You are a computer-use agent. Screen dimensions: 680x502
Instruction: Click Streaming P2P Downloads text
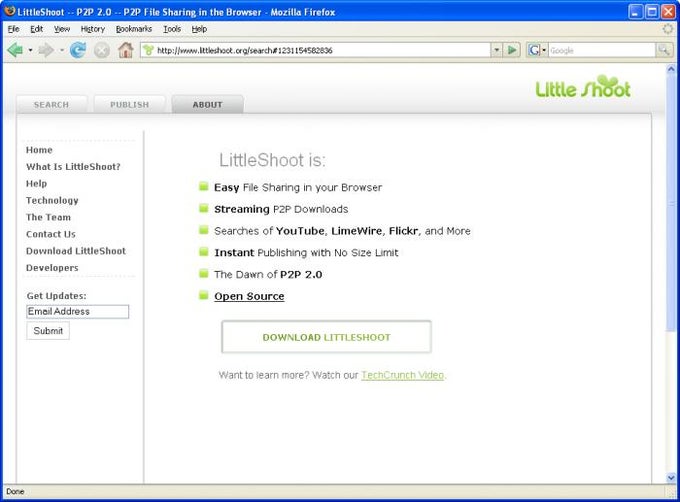pyautogui.click(x=281, y=209)
